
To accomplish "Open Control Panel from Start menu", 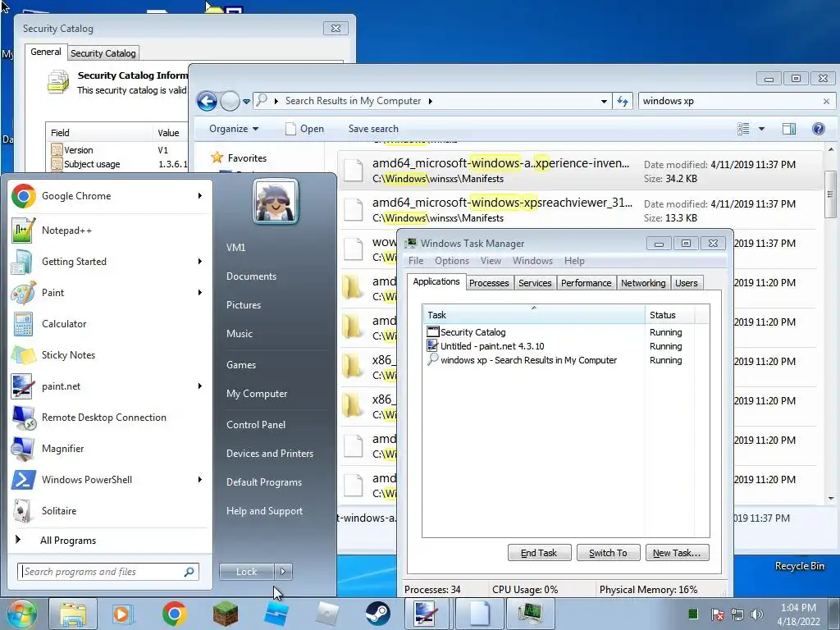I will click(256, 425).
